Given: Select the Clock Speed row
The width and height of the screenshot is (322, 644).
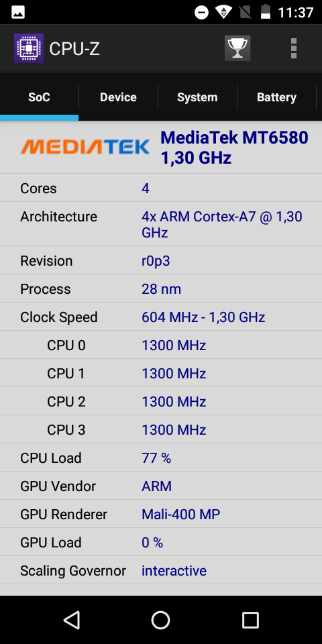Looking at the screenshot, I should 161,317.
